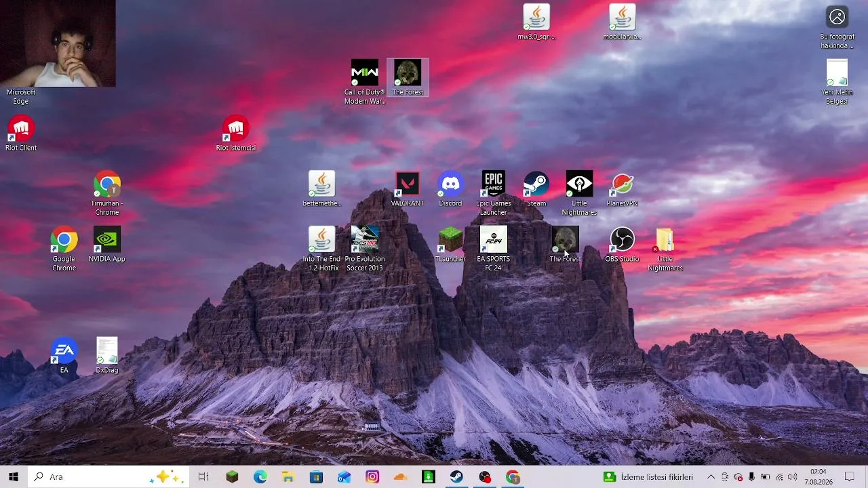The width and height of the screenshot is (868, 488).
Task: Open the DxDiag text file
Action: coord(107,356)
